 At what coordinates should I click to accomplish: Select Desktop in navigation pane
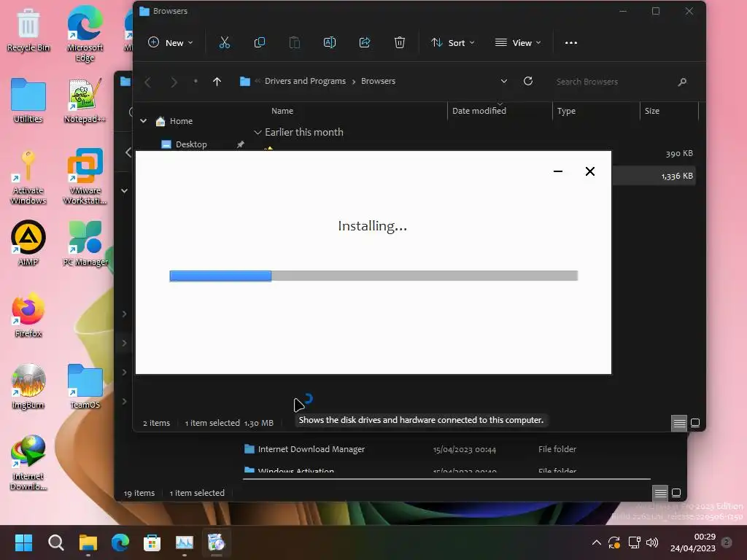191,144
